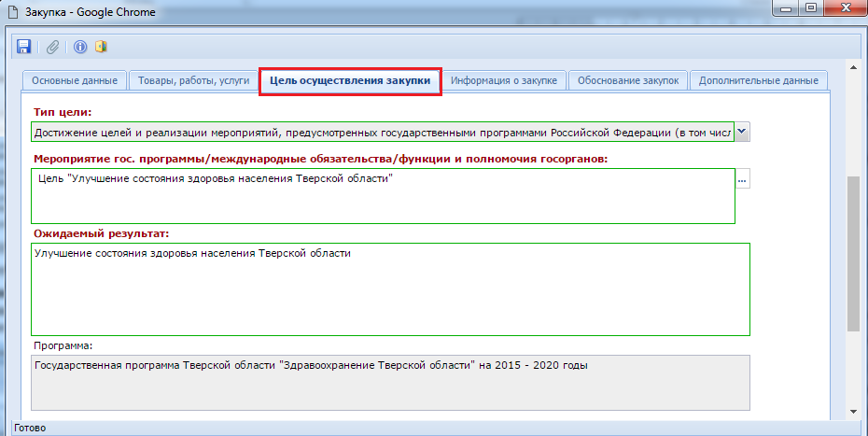This screenshot has width=868, height=436.
Task: Click into 'Мероприятие гос. программы' text field
Action: [x=383, y=196]
